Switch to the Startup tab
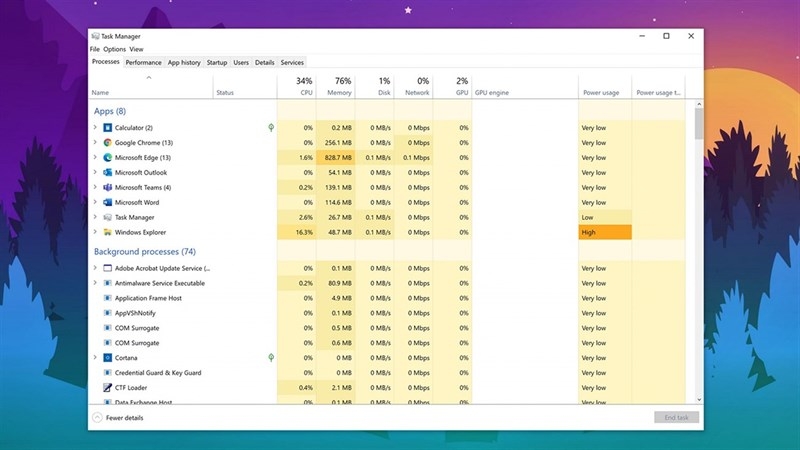 (216, 62)
